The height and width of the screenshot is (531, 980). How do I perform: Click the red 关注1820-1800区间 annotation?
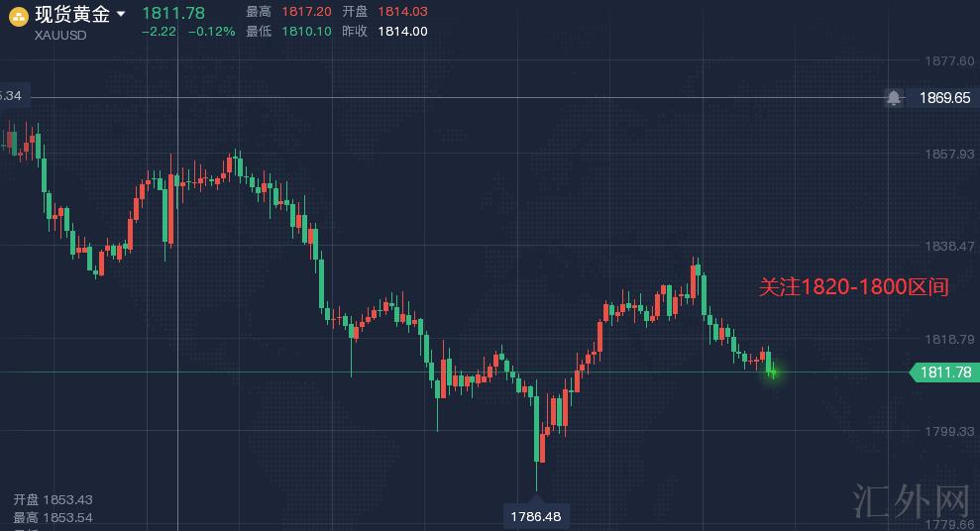point(853,287)
